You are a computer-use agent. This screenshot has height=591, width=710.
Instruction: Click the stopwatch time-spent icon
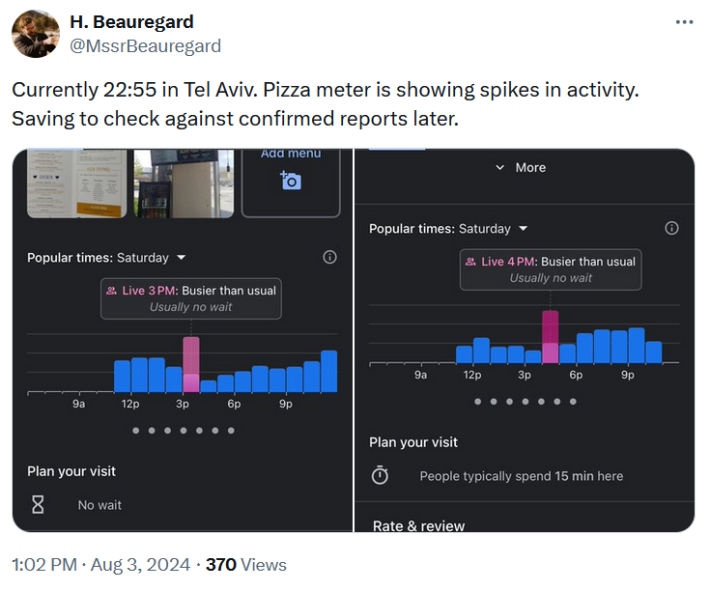(380, 476)
